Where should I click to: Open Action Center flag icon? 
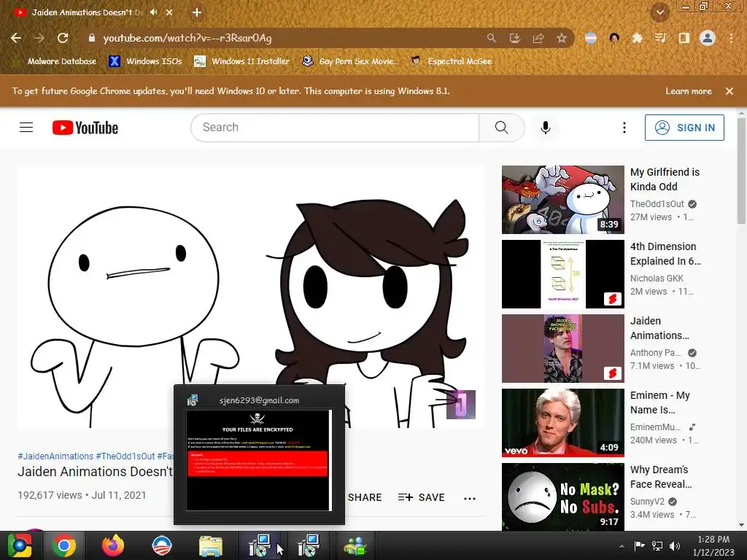pos(639,545)
